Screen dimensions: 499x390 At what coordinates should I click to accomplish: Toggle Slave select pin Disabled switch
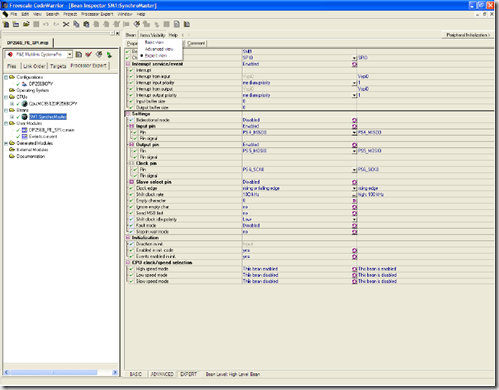coord(354,182)
